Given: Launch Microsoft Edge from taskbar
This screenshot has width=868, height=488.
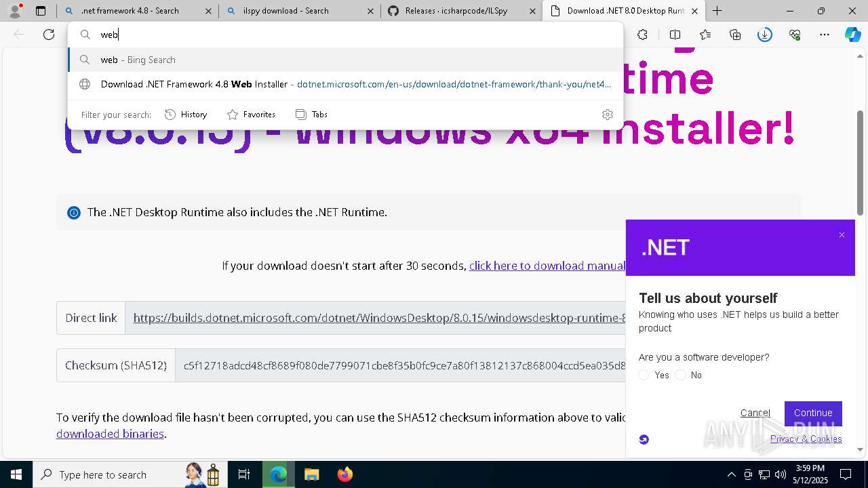Looking at the screenshot, I should (278, 474).
